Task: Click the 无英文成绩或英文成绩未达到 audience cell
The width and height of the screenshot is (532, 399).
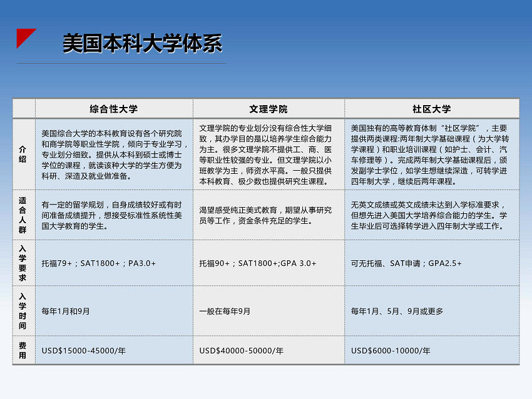Action: coord(432,215)
